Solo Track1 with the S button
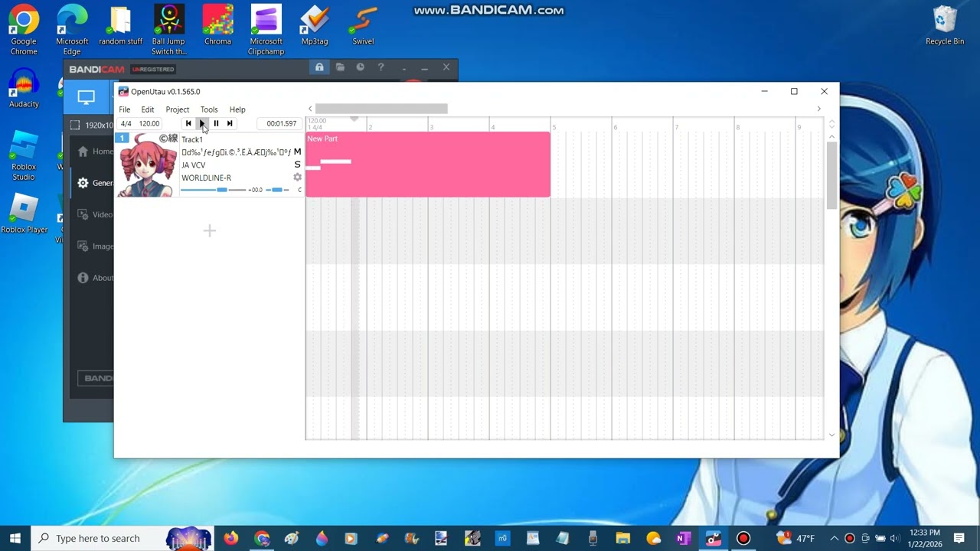 pos(297,165)
